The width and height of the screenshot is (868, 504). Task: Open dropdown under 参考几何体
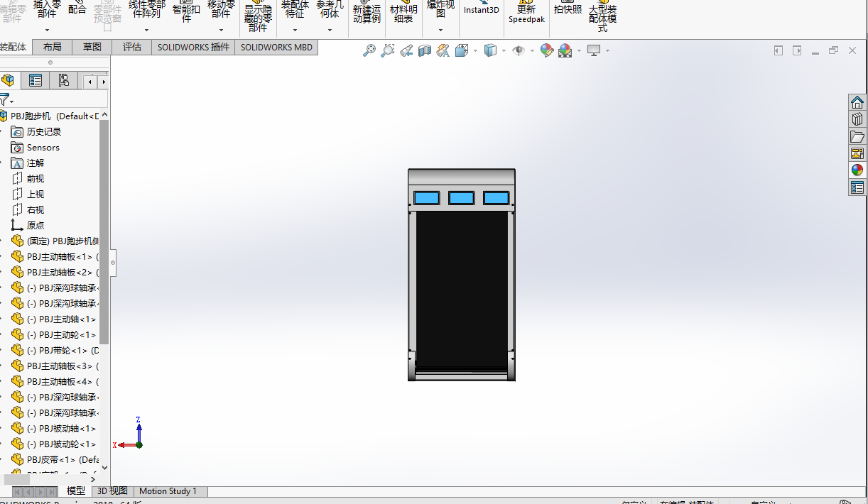(x=329, y=31)
